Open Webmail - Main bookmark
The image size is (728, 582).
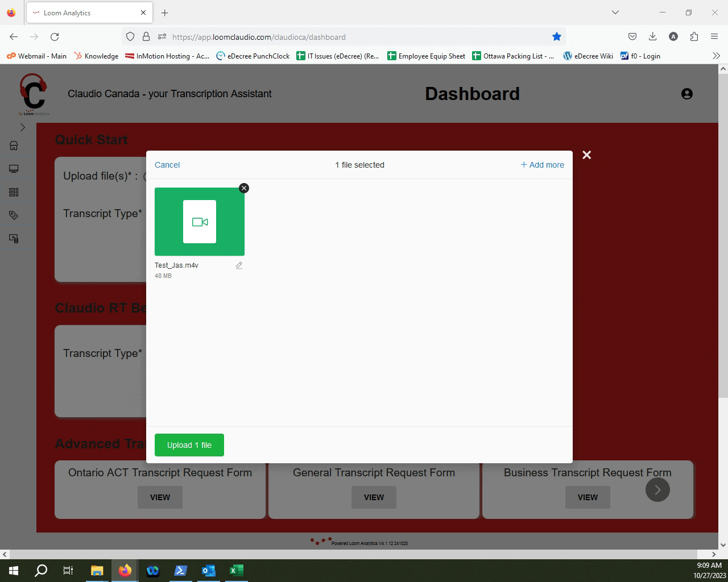point(36,56)
